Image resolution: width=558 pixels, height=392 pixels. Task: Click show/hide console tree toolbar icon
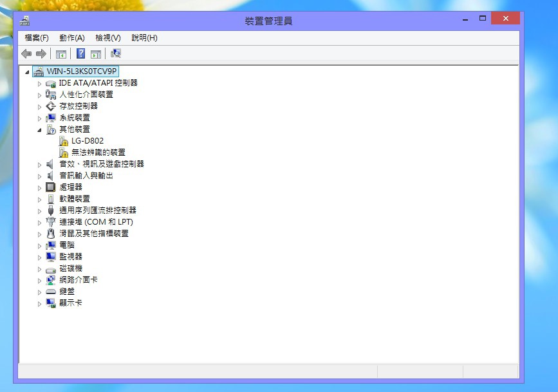click(61, 54)
